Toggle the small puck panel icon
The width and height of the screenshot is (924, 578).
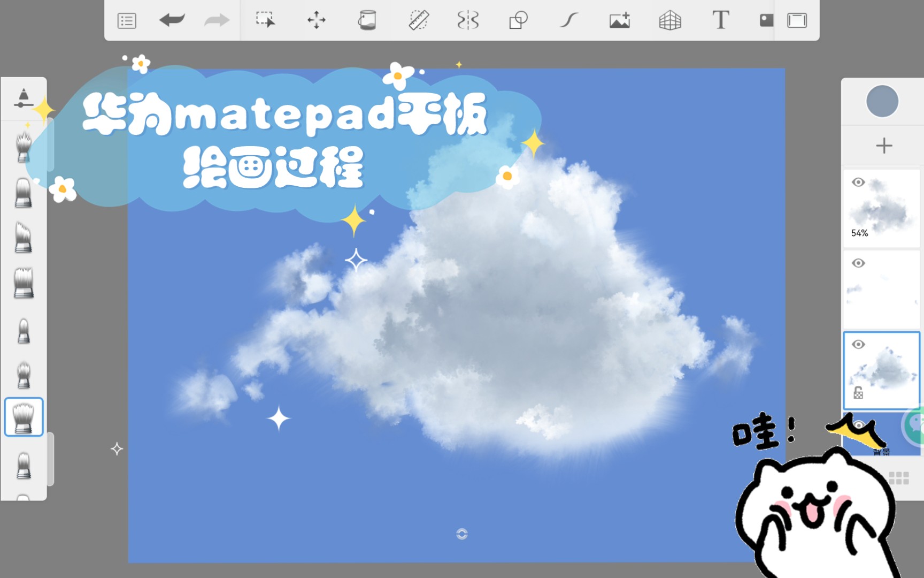click(766, 20)
